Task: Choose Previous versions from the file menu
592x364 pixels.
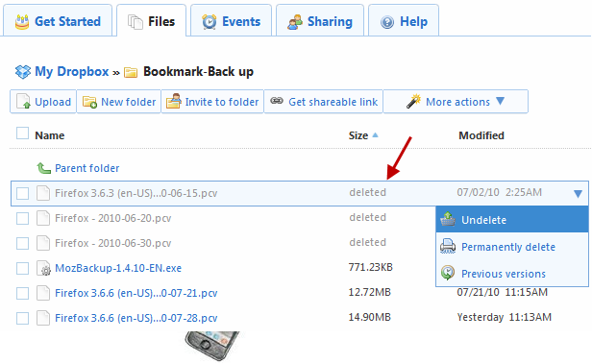Action: click(x=512, y=273)
